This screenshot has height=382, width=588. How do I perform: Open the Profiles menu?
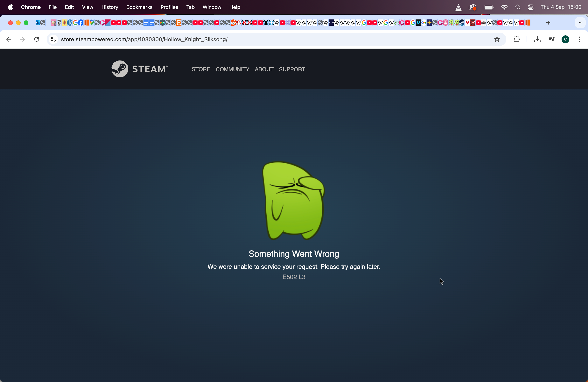[169, 7]
